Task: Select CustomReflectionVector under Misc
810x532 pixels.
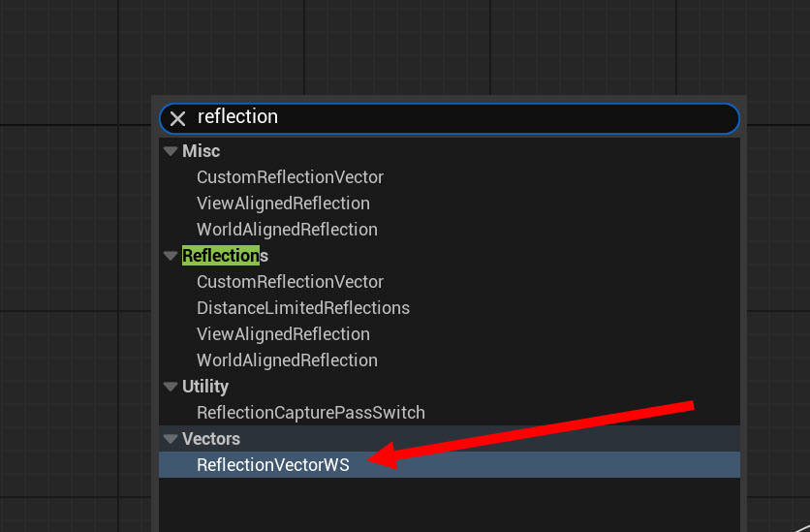Action: click(x=290, y=177)
